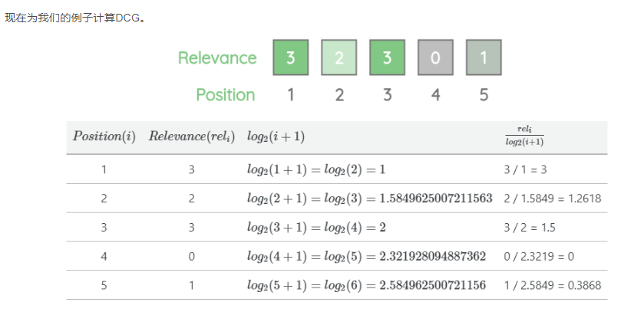644x312 pixels.
Task: Click the green Position label
Action: point(226,95)
